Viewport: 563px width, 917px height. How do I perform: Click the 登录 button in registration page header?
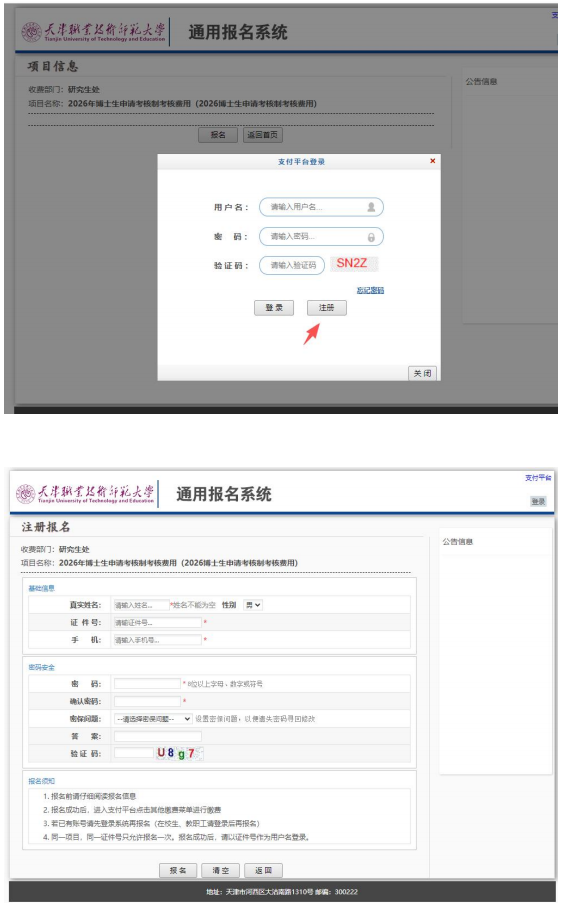pyautogui.click(x=538, y=501)
